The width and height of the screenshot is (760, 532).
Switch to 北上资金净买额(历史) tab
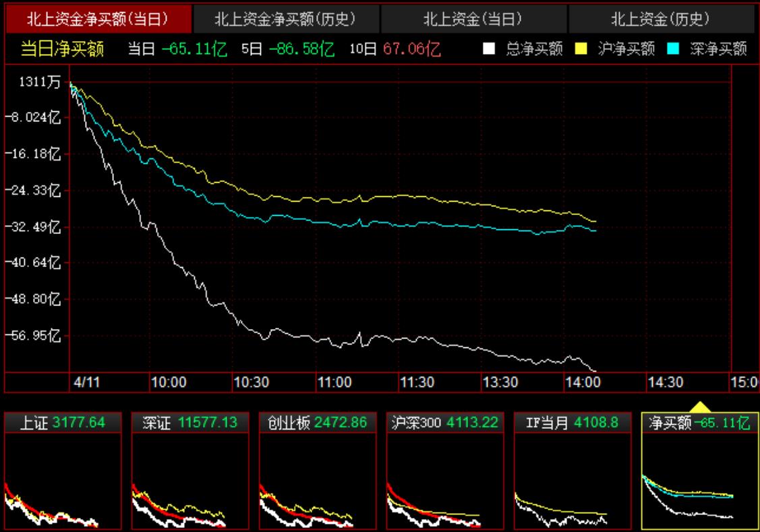pyautogui.click(x=286, y=20)
